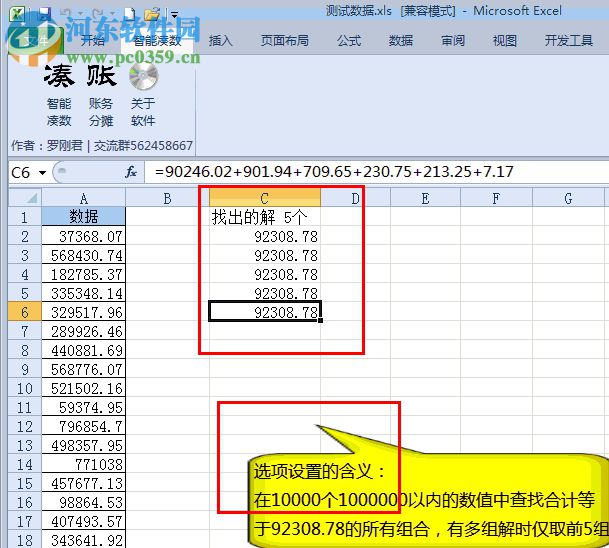Click the save icon in quick access toolbar
The height and width of the screenshot is (548, 609).
[45, 15]
